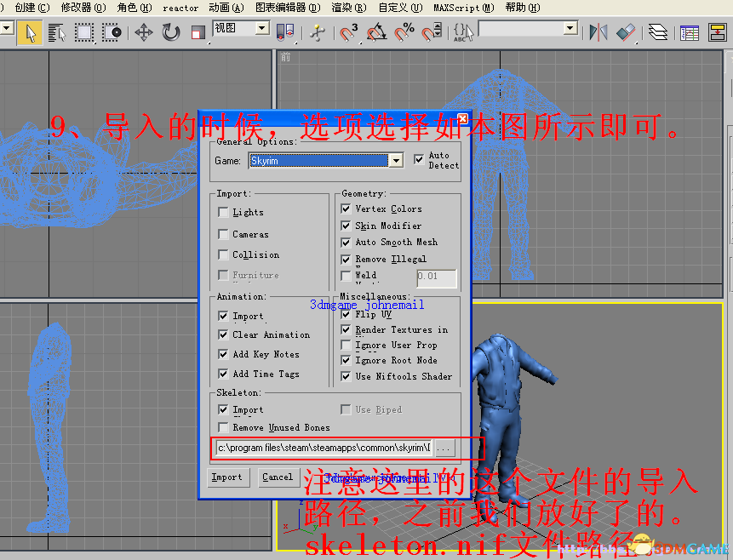Viewport: 733px width, 560px height.
Task: Enable Remove Unused Bones checkbox
Action: (x=223, y=427)
